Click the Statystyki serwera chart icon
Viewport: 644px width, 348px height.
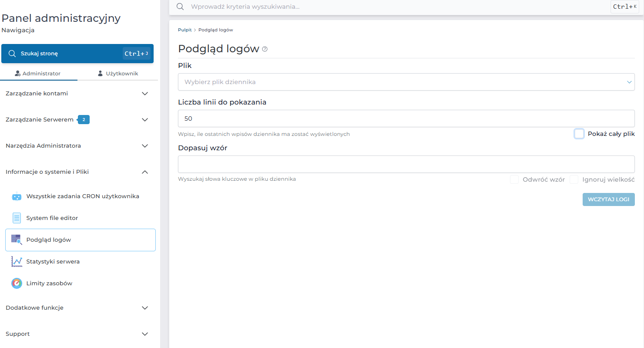coord(17,262)
